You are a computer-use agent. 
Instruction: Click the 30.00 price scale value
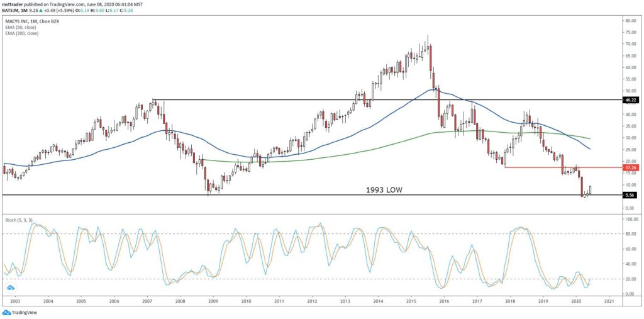click(x=631, y=138)
